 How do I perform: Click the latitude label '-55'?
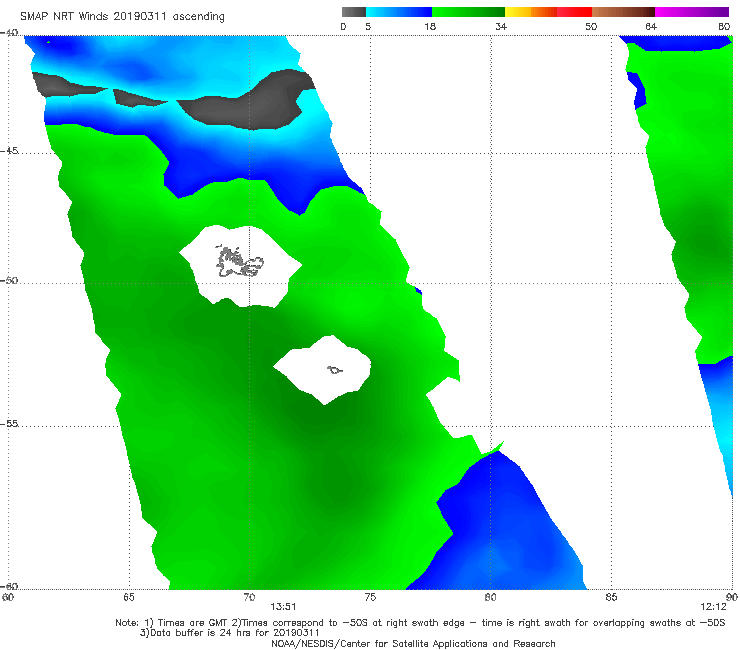(x=9, y=423)
